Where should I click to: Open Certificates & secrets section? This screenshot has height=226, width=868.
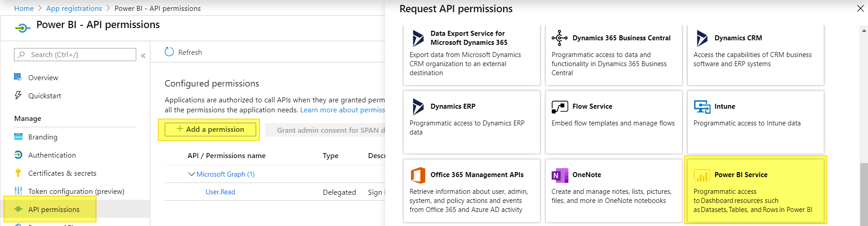[x=62, y=173]
